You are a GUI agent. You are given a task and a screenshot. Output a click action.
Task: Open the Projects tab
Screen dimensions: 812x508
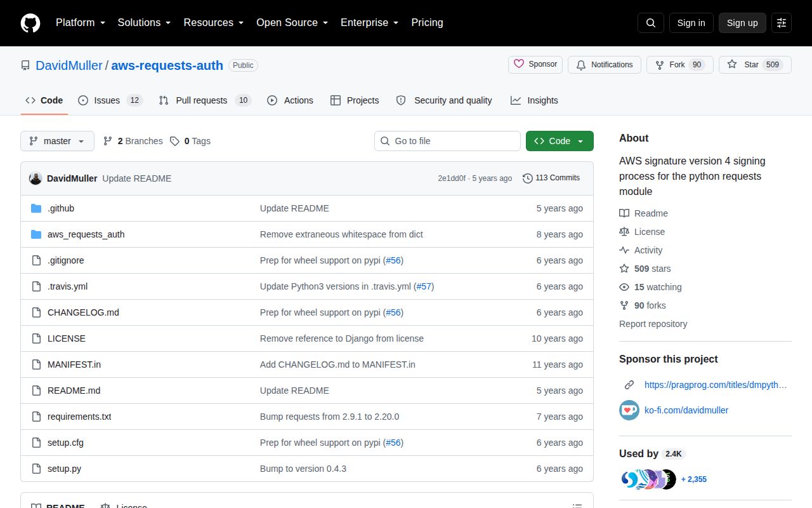[x=355, y=100]
